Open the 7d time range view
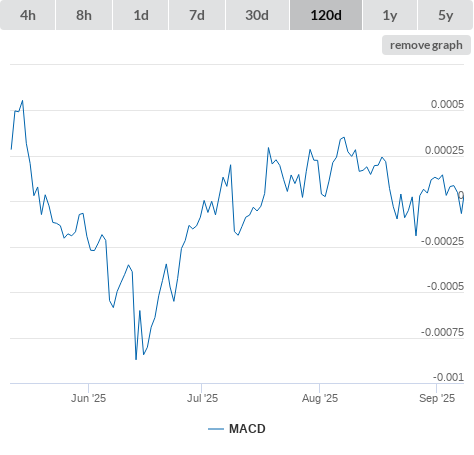 (197, 15)
